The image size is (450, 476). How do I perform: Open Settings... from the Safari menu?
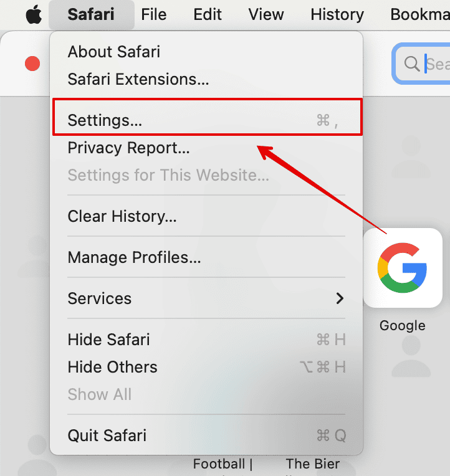208,120
